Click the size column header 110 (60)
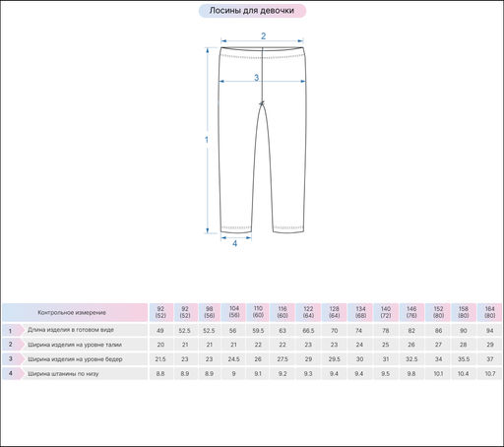Screen dimensions: 504x447 click(x=258, y=312)
